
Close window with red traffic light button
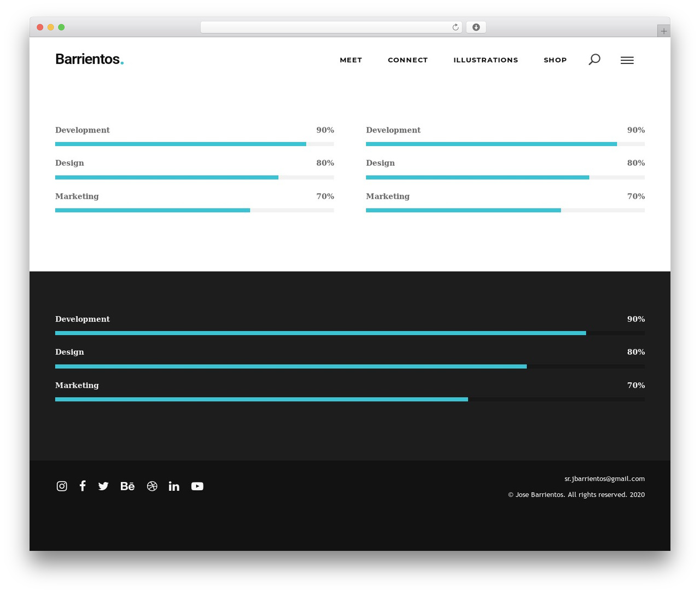pos(40,27)
